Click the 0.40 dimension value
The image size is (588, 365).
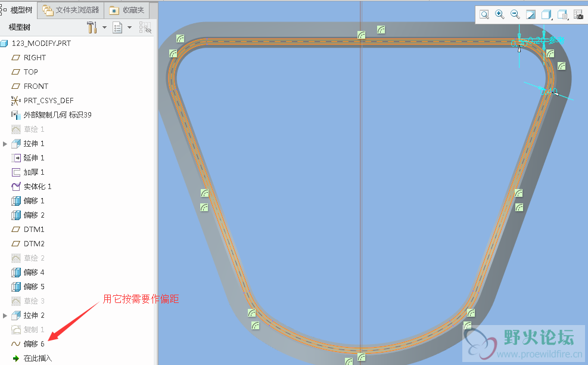pyautogui.click(x=549, y=91)
